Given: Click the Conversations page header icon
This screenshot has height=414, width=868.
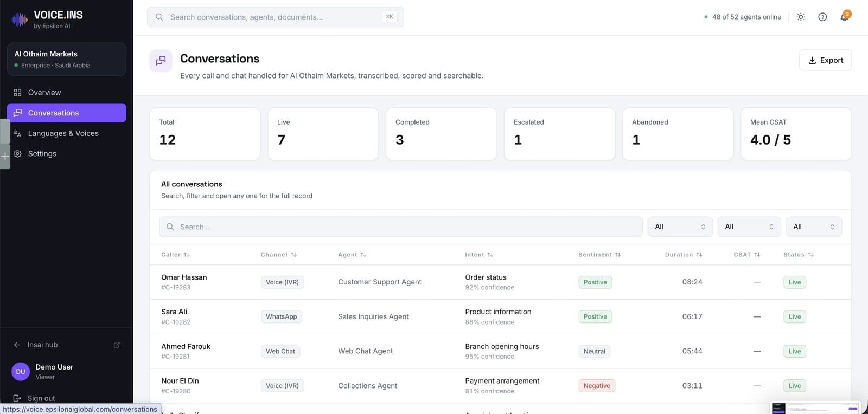Looking at the screenshot, I should [161, 61].
